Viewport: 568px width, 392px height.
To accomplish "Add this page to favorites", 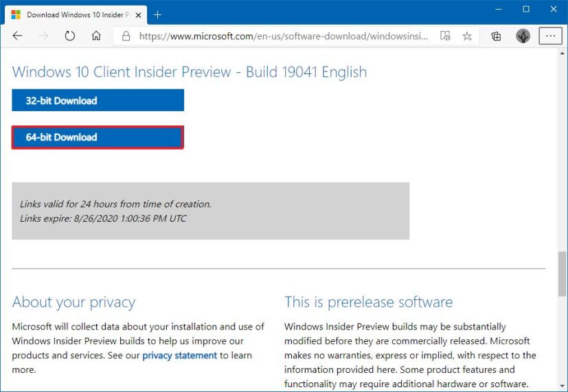I will coord(467,36).
